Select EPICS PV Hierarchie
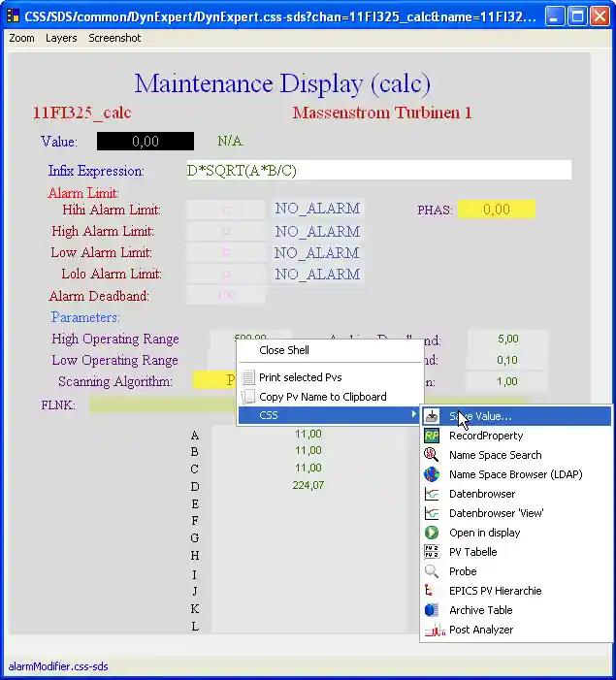This screenshot has width=616, height=680. pos(516,591)
